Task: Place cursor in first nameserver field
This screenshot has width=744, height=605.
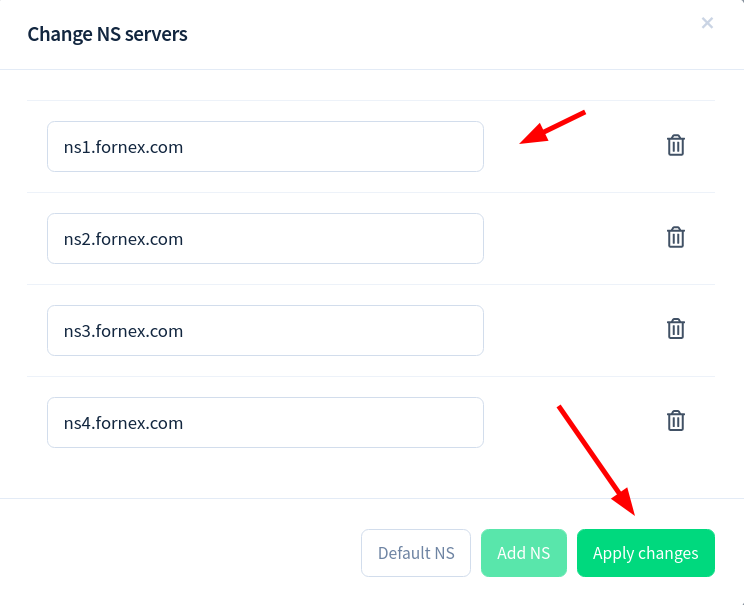Action: point(265,147)
